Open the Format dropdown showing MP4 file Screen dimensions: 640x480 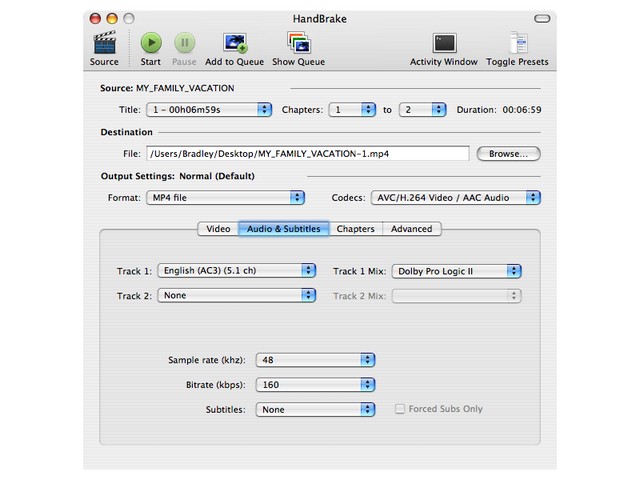pyautogui.click(x=225, y=198)
